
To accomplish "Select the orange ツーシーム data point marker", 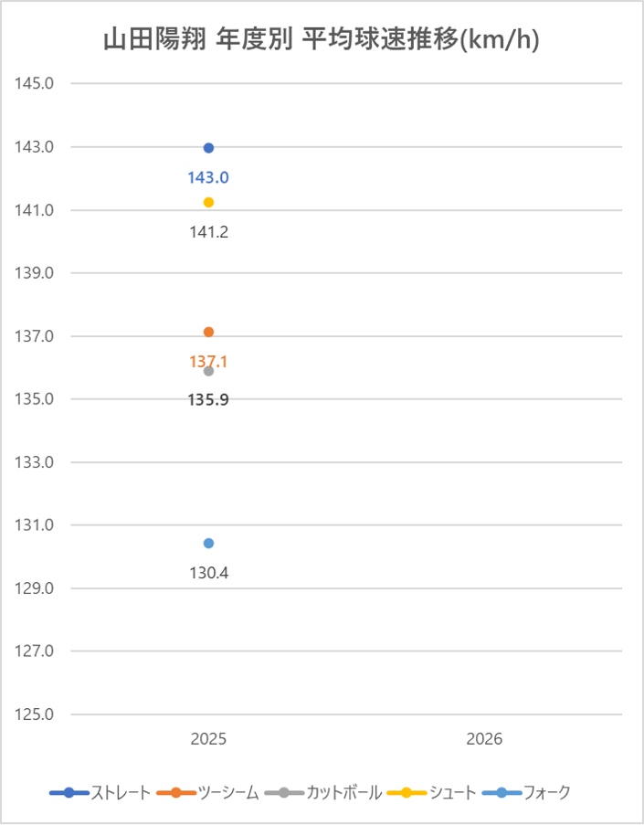I will coord(208,332).
